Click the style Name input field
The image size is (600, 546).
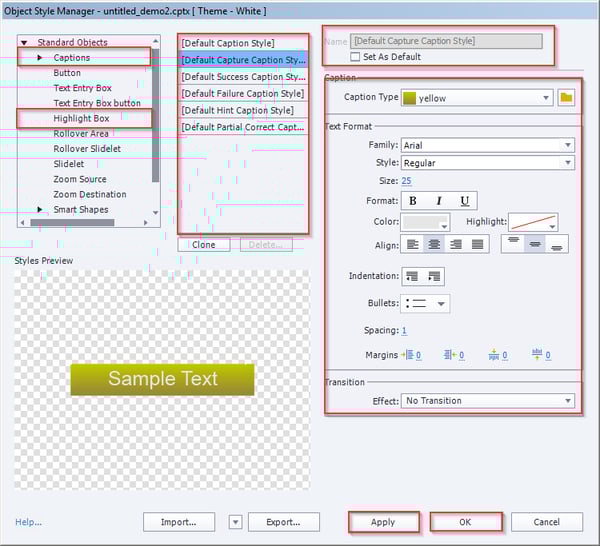pos(446,41)
